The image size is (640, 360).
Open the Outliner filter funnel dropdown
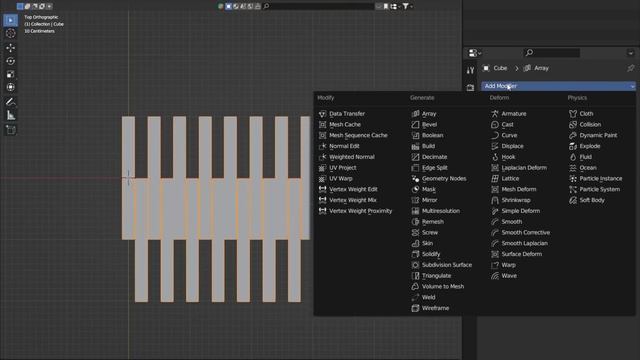point(407,6)
